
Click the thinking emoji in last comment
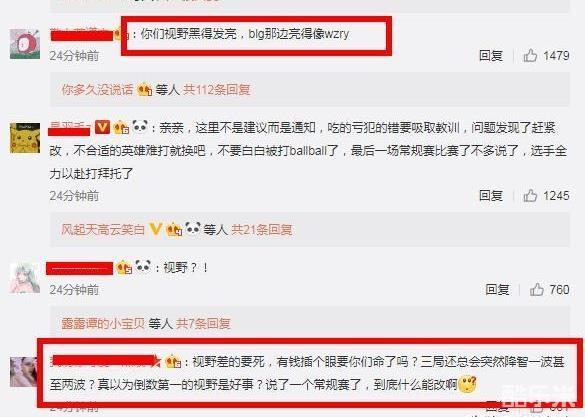click(467, 385)
